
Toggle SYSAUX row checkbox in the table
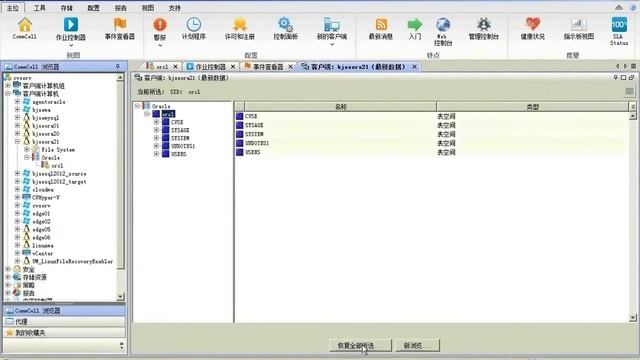click(240, 125)
